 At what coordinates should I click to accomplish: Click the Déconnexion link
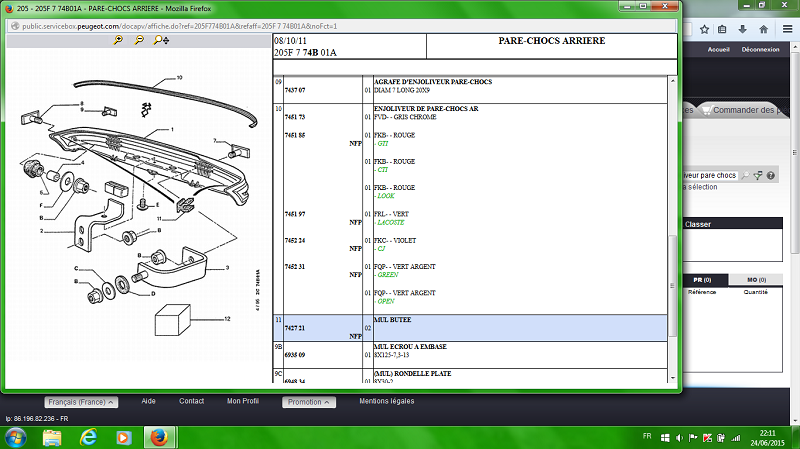point(760,49)
